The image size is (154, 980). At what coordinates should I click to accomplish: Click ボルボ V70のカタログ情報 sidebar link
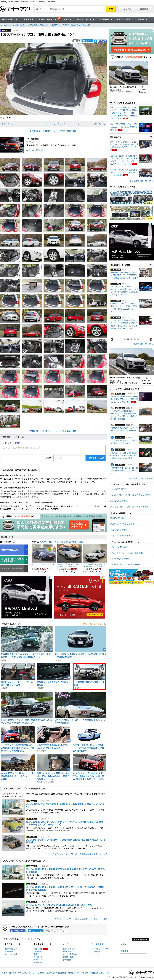tap(122, 523)
